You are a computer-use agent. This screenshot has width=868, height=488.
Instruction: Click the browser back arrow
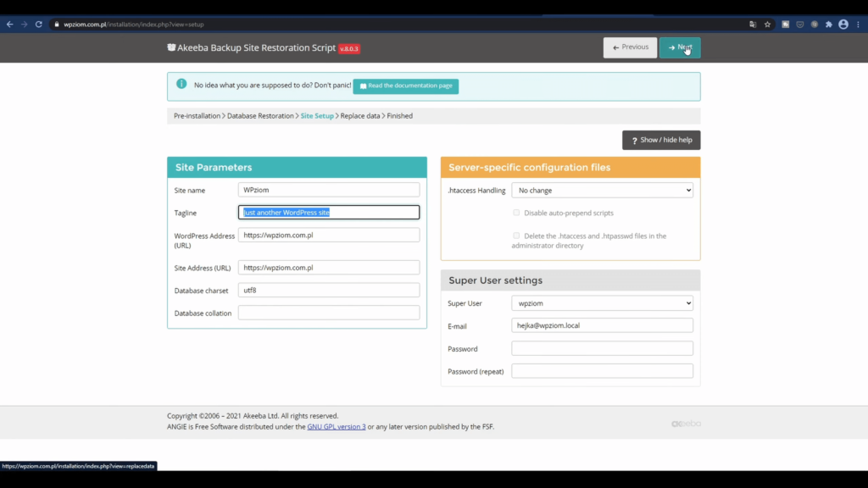9,25
